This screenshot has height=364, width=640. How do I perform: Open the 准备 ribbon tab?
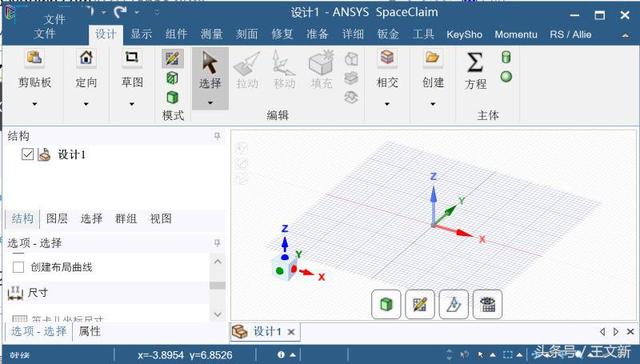pyautogui.click(x=317, y=34)
